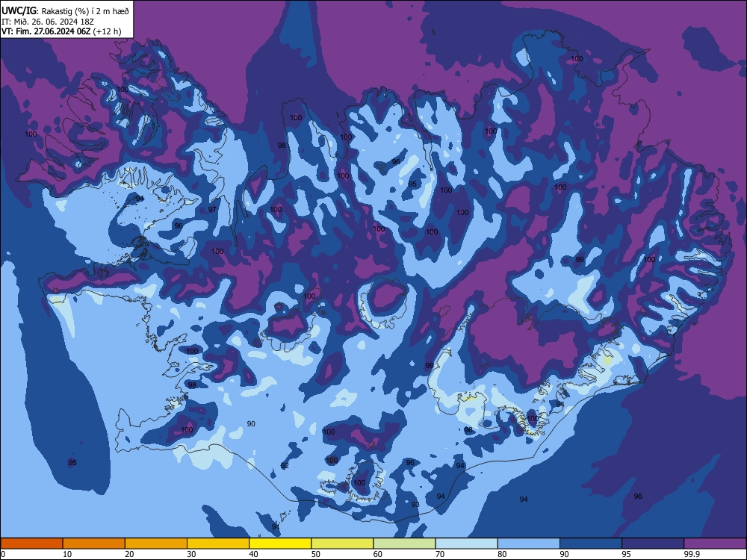
Task: Click the "0" legend scale label
Action: 3,554
